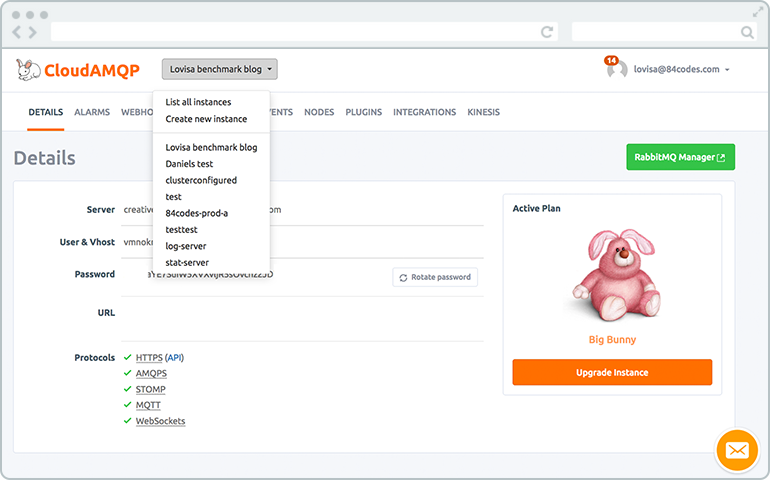Click the Big Bunny plan name

(612, 339)
